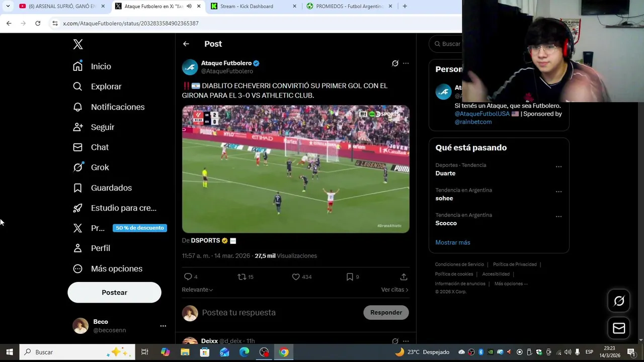The width and height of the screenshot is (644, 362).
Task: Open Grok from the sidebar
Action: click(x=91, y=167)
